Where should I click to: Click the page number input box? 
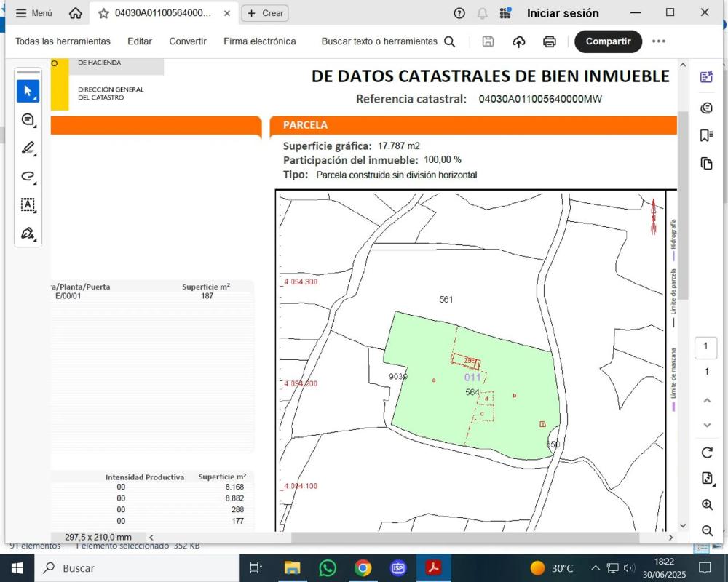[705, 347]
